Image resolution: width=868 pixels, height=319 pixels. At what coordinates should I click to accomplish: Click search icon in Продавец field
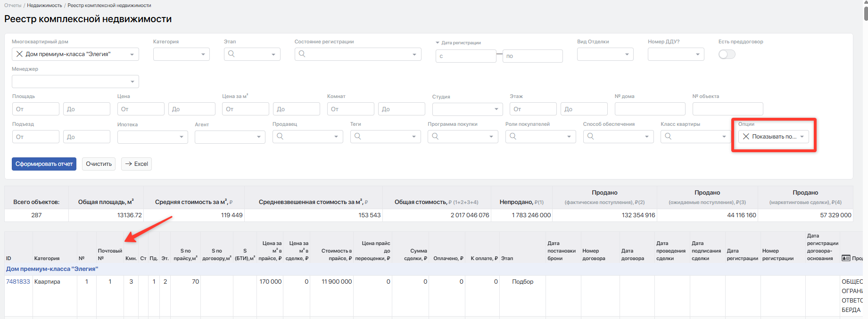280,136
